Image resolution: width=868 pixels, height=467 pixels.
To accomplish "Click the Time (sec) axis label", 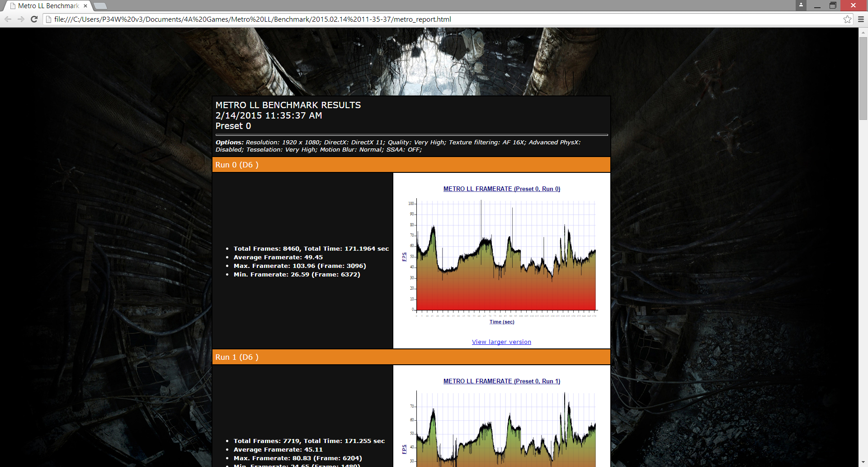I will (x=502, y=322).
